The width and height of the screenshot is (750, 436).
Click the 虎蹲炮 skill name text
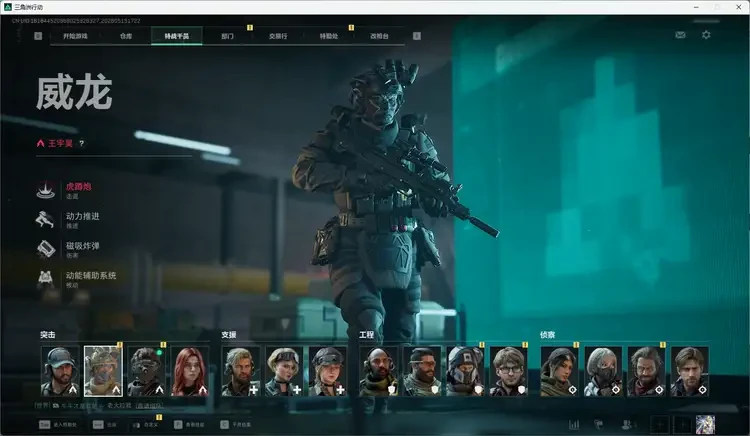click(x=78, y=186)
